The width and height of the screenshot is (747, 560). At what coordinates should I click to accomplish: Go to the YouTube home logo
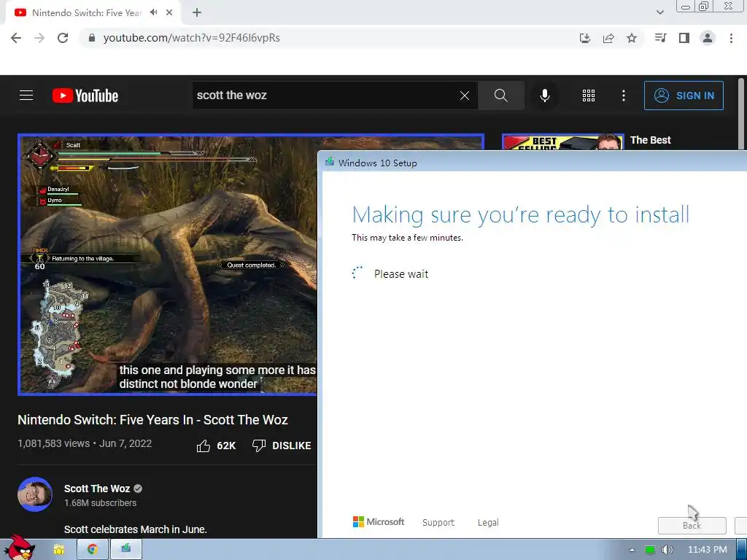click(x=85, y=96)
